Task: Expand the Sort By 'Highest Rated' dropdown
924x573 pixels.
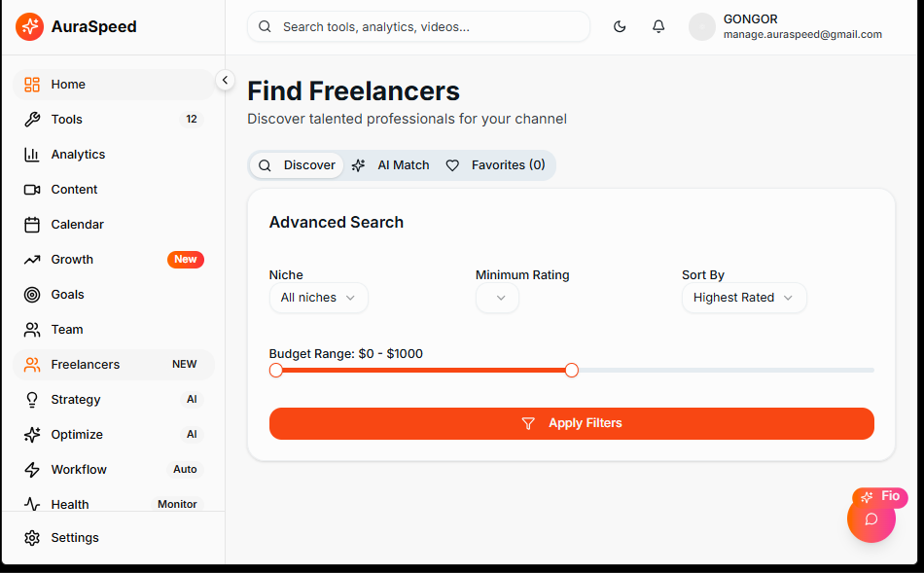Action: (x=743, y=298)
